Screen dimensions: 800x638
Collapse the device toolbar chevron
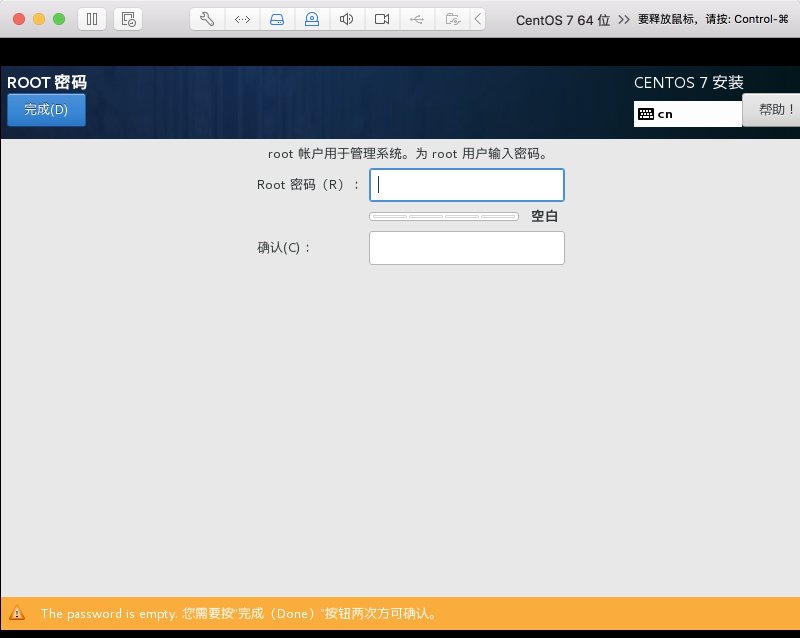(x=478, y=19)
